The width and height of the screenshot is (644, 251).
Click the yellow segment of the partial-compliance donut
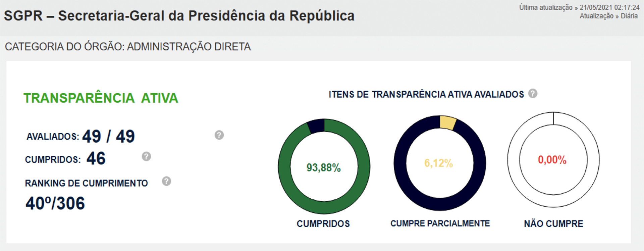(x=448, y=123)
